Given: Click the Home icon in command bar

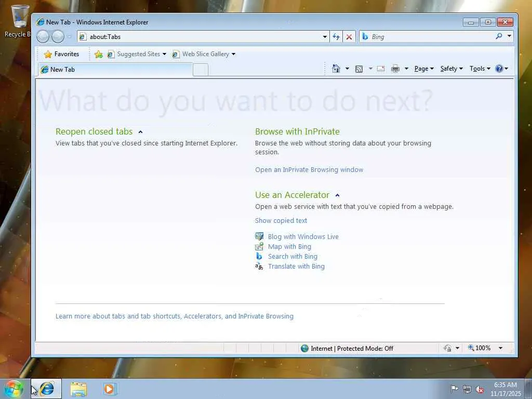Looking at the screenshot, I should pyautogui.click(x=336, y=69).
